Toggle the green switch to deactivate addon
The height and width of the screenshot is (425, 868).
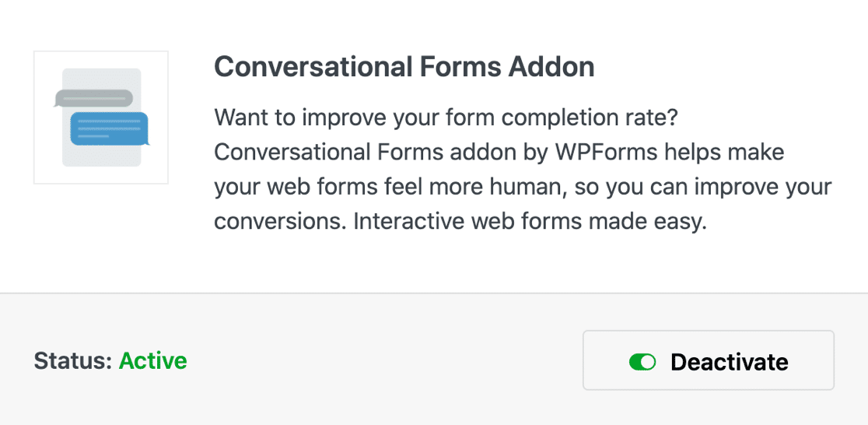[642, 362]
